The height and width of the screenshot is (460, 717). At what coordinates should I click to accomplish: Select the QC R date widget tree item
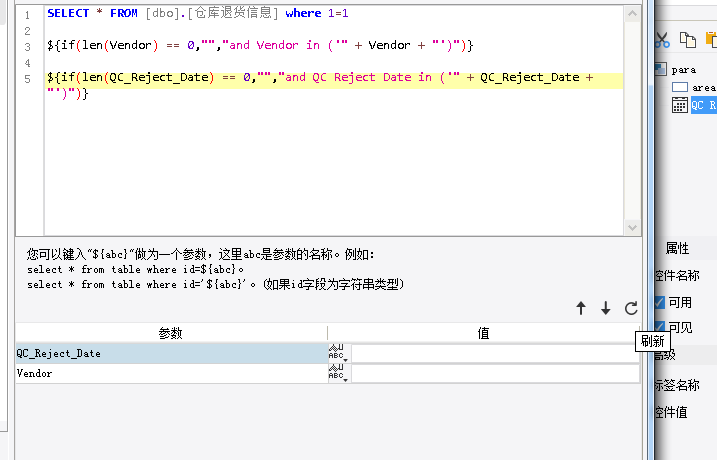pyautogui.click(x=703, y=105)
